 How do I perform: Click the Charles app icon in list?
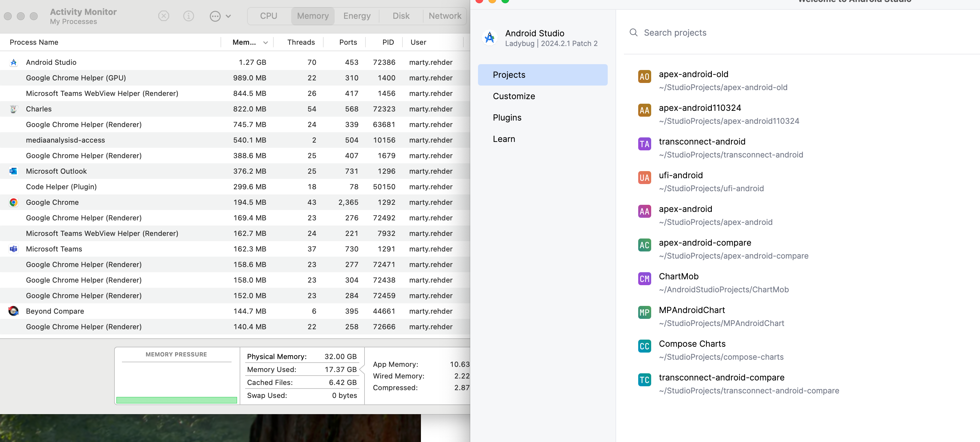pyautogui.click(x=14, y=109)
